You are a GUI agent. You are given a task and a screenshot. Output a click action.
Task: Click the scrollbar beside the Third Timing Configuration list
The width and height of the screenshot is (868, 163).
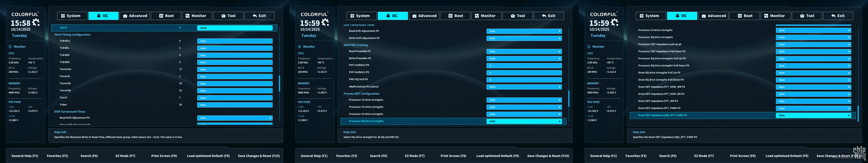279,83
